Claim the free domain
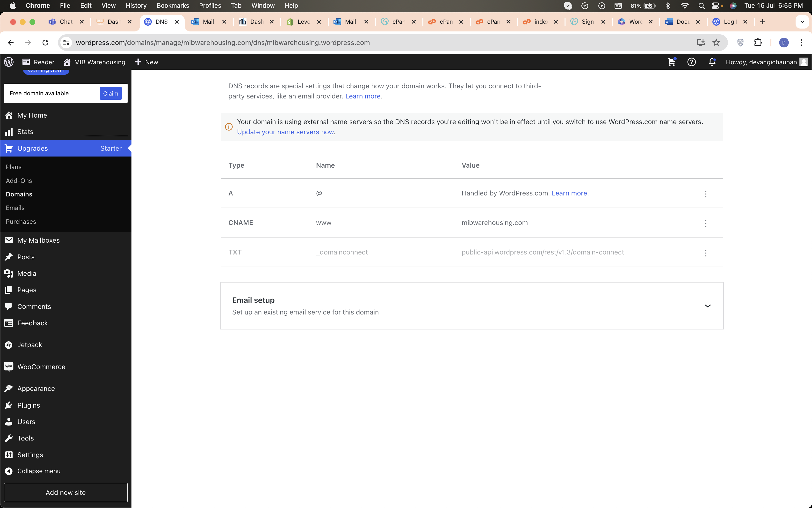 [111, 93]
